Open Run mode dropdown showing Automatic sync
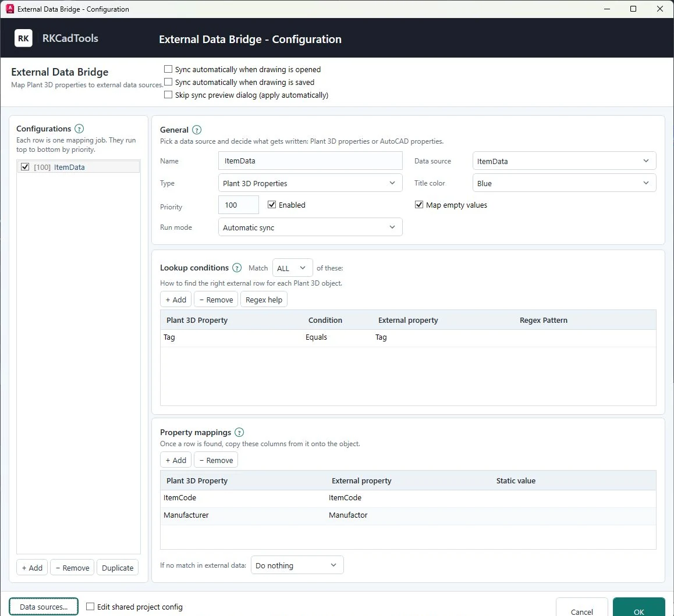The image size is (674, 616). tap(310, 227)
